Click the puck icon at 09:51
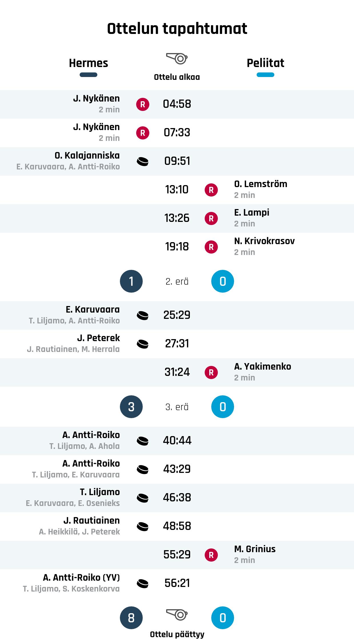 tap(143, 161)
